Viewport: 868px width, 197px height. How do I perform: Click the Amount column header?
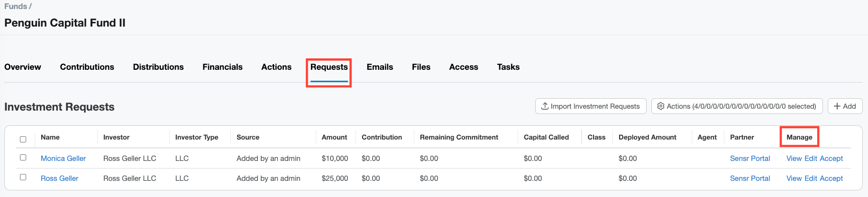[334, 137]
